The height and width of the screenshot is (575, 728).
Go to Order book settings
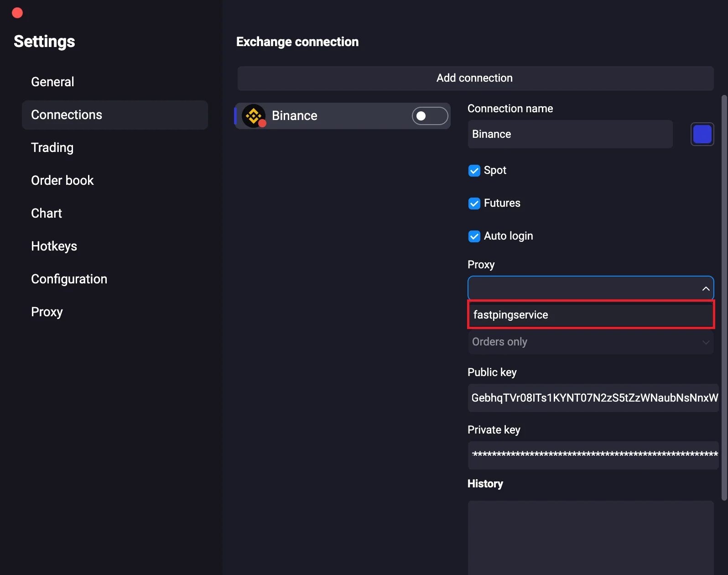(62, 181)
